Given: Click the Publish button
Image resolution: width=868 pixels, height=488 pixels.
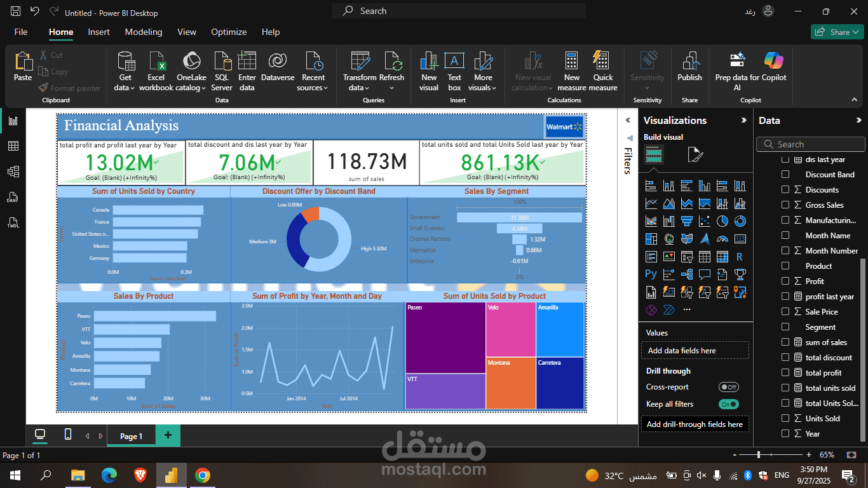Looking at the screenshot, I should click(x=689, y=70).
